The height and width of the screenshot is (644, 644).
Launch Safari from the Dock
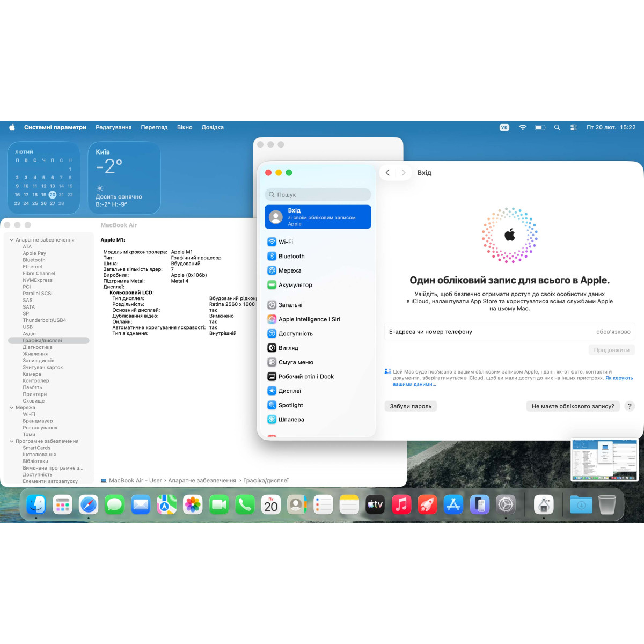coord(89,504)
